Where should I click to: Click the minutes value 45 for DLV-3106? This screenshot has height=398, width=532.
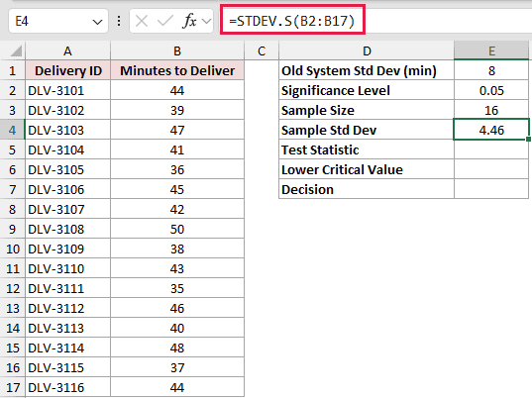pos(177,189)
